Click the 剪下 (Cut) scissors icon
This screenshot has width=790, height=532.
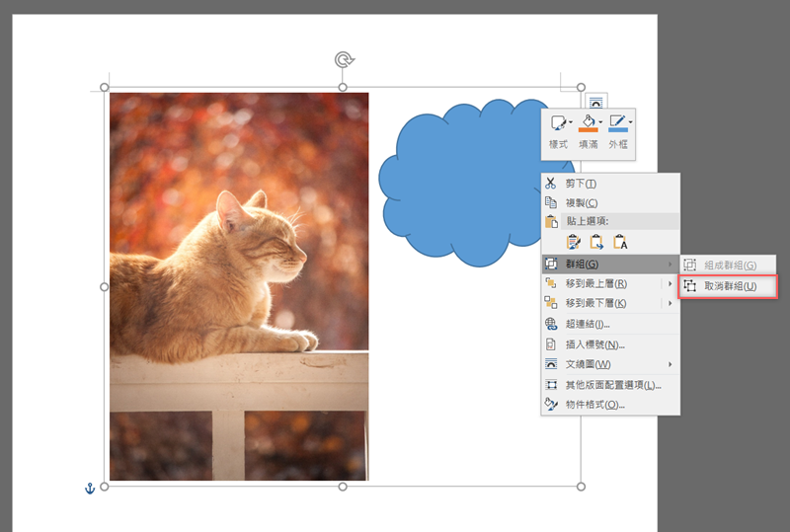[551, 184]
